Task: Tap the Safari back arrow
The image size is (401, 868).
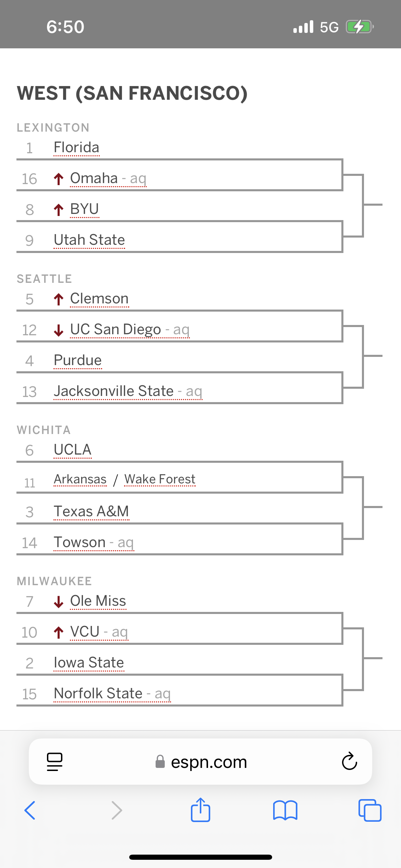Action: [x=30, y=810]
